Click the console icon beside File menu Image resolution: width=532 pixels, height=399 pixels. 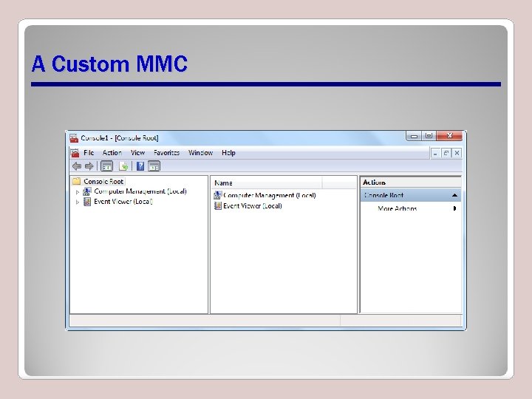tap(75, 153)
